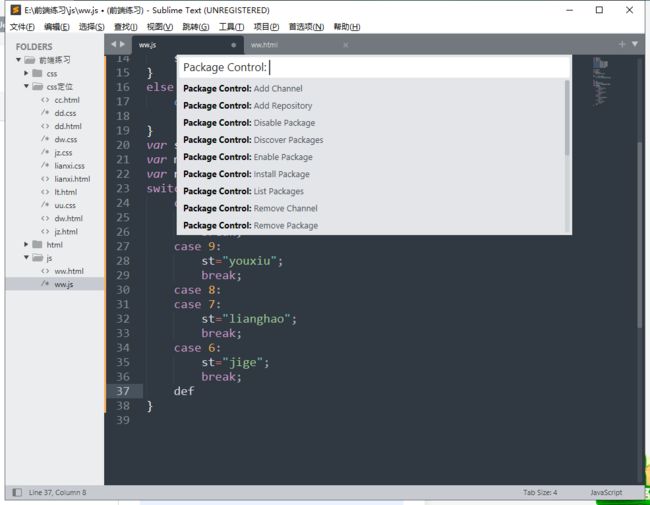650x505 pixels.
Task: Collapse the css定位 folder
Action: click(26, 87)
